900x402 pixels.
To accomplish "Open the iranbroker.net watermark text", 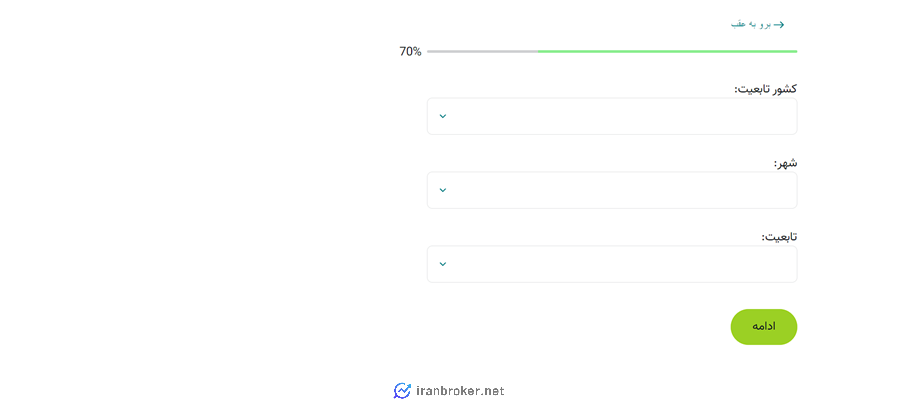I will pos(460,391).
